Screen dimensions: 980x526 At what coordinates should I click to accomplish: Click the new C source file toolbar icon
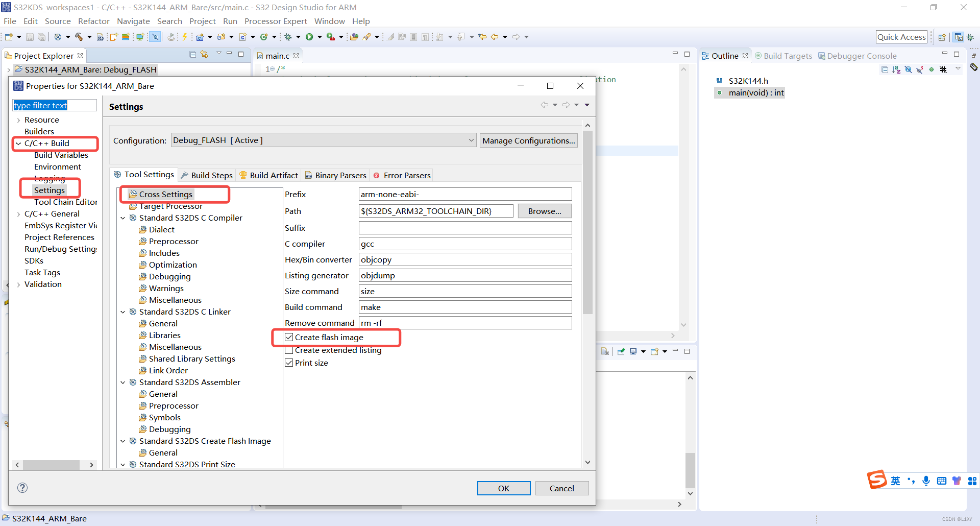tap(243, 37)
